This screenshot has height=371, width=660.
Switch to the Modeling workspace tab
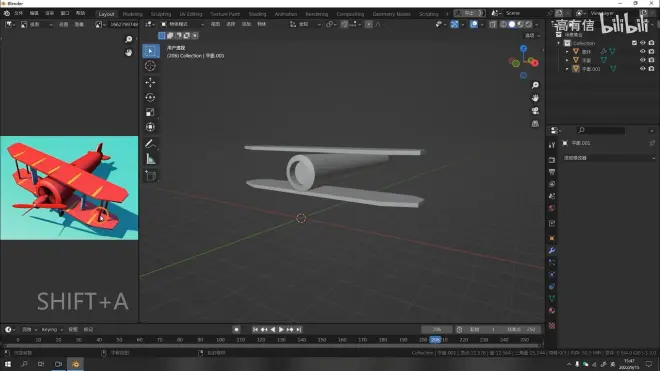(133, 14)
